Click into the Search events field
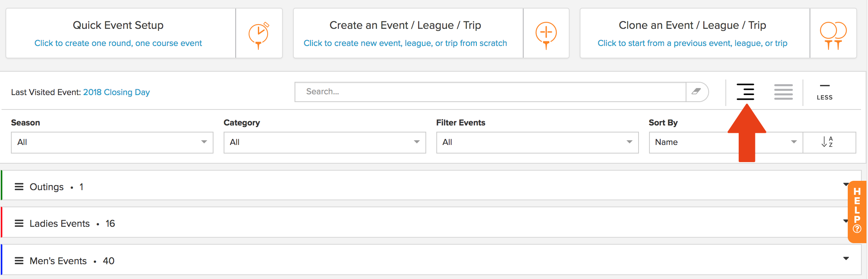The height and width of the screenshot is (279, 868). pos(490,92)
